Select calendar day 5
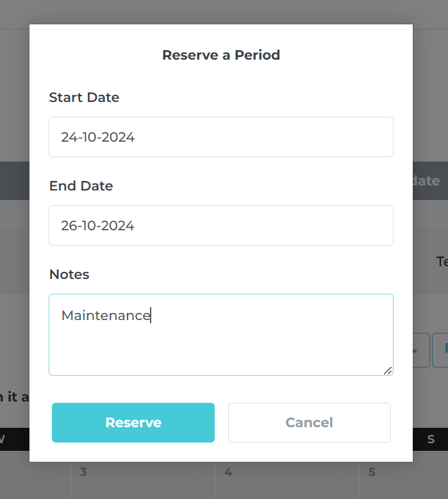448x499 pixels. click(x=372, y=472)
